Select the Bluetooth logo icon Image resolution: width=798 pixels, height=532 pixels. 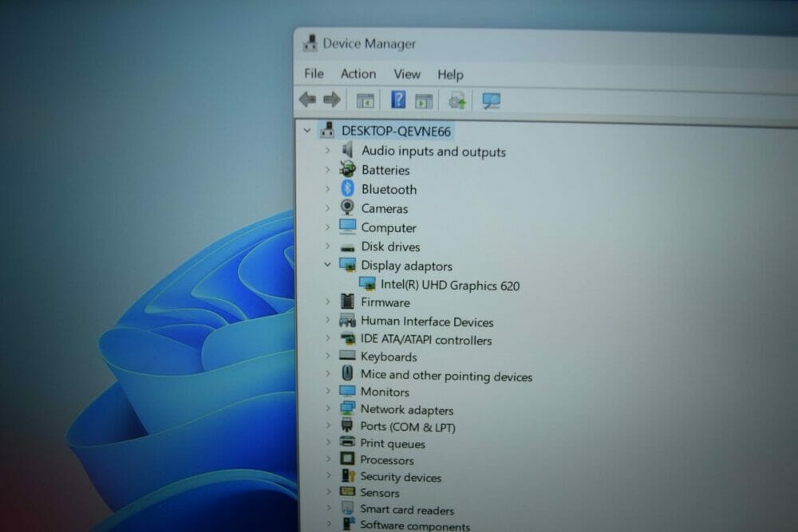(348, 189)
